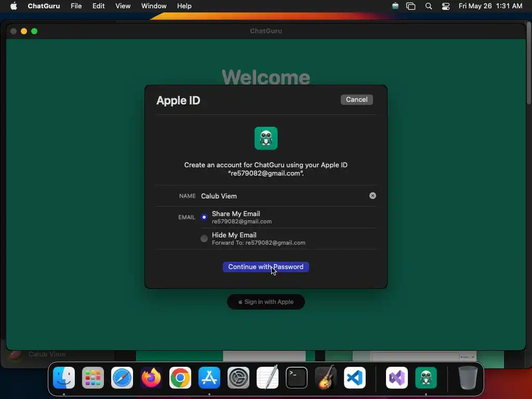This screenshot has width=532, height=399.
Task: Launch Firefox from the Dock
Action: tap(151, 377)
